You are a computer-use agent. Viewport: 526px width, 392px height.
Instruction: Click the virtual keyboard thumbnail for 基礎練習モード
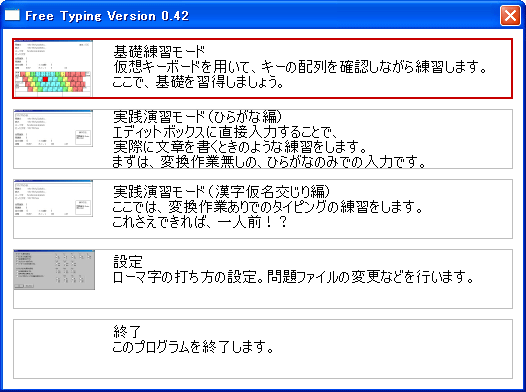click(53, 69)
